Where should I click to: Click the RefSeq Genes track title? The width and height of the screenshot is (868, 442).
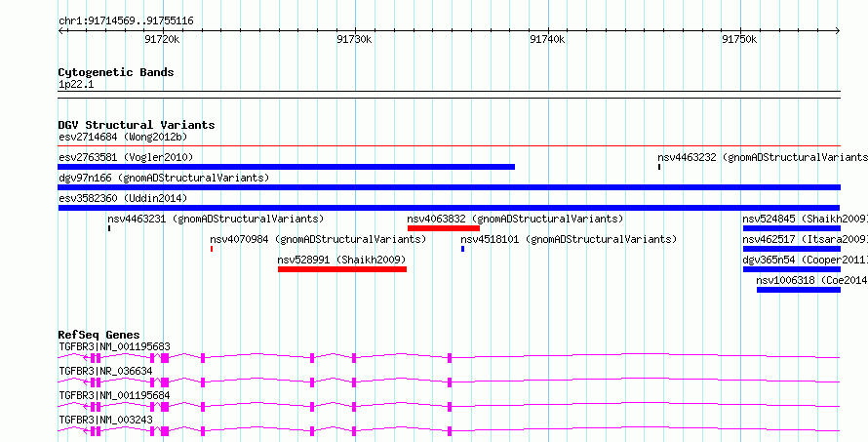[x=99, y=335]
